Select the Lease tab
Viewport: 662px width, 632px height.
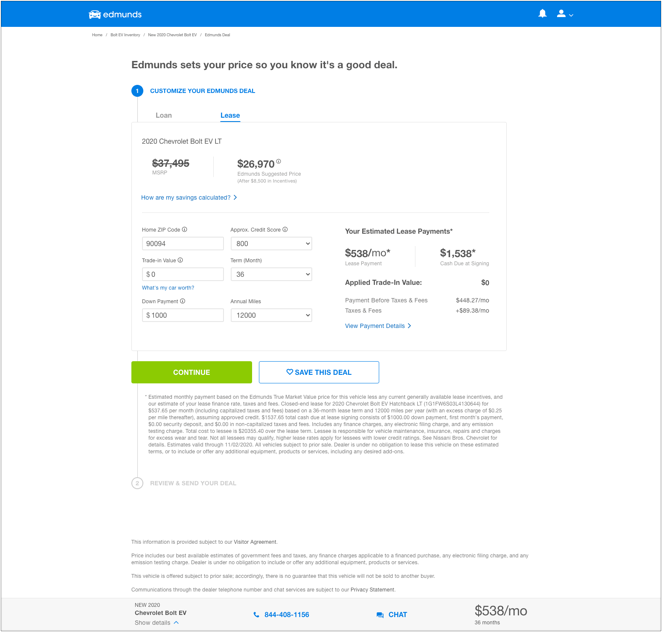[230, 115]
